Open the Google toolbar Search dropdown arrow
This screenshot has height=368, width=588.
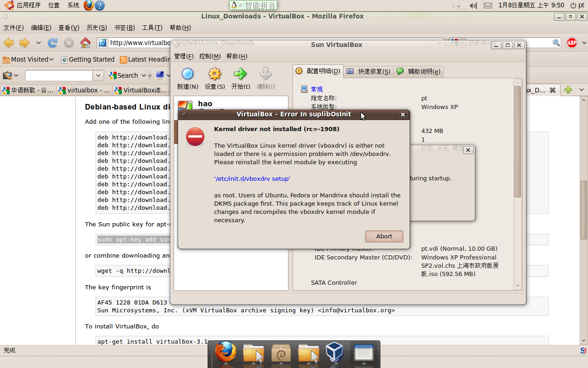(x=144, y=75)
